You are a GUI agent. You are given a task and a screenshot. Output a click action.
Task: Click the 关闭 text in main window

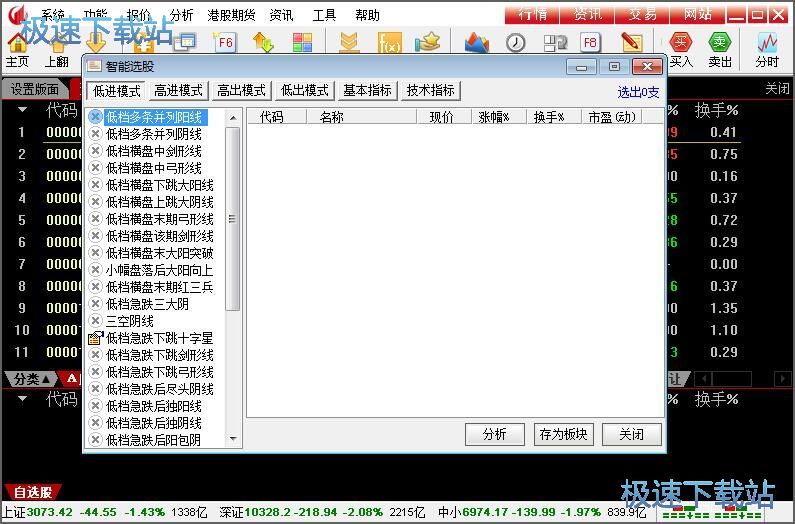point(777,89)
